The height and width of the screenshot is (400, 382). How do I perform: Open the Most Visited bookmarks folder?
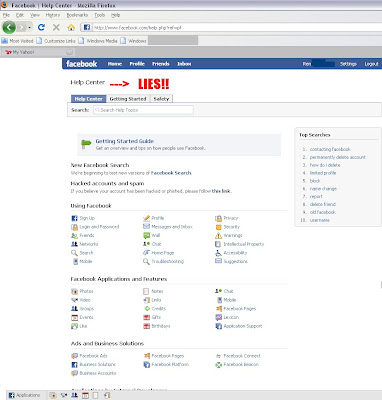[17, 41]
